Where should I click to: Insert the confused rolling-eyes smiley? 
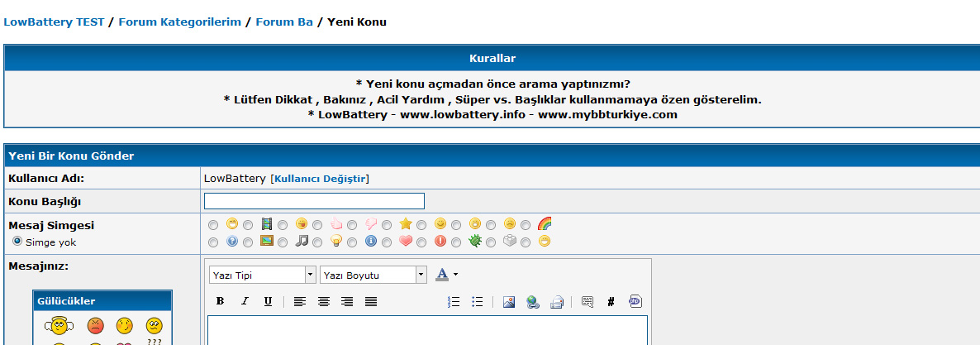tap(155, 326)
